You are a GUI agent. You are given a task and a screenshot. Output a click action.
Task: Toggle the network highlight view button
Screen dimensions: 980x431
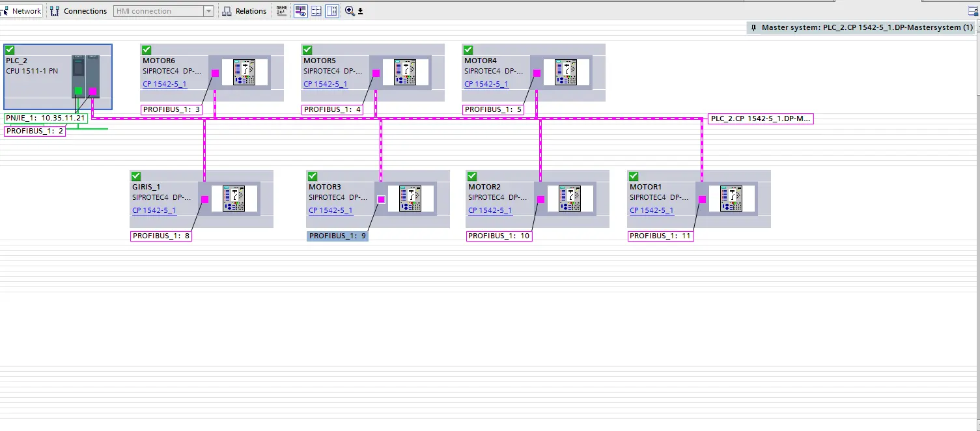coord(300,11)
